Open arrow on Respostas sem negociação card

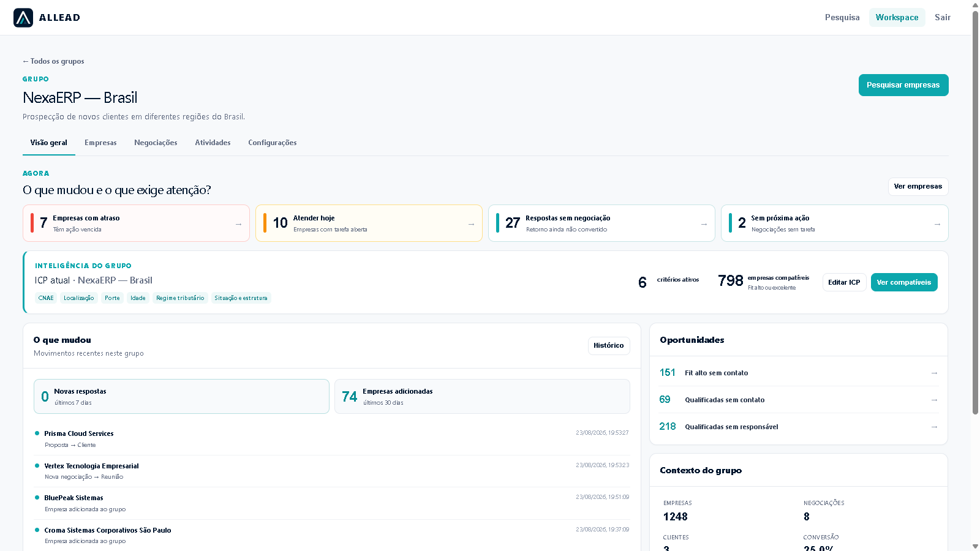pyautogui.click(x=704, y=224)
